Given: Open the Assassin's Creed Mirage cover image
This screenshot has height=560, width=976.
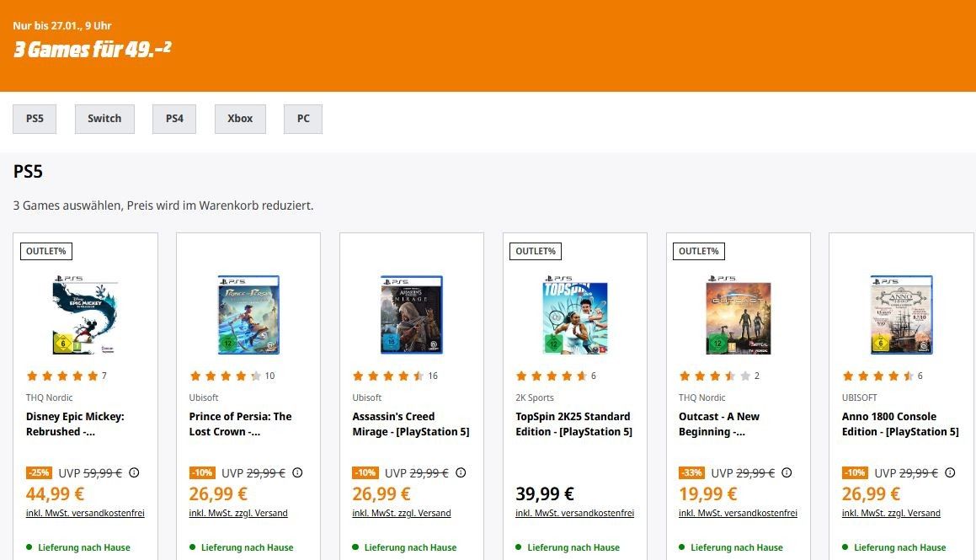Looking at the screenshot, I should click(x=411, y=315).
